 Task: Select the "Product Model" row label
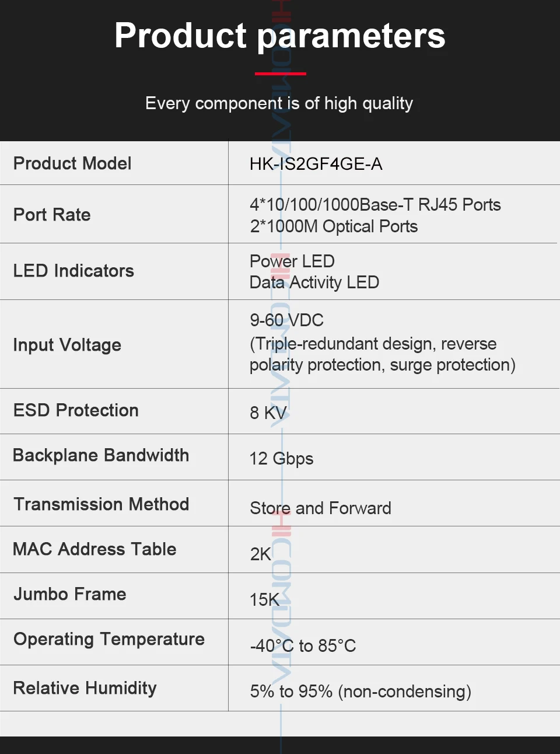pos(72,163)
